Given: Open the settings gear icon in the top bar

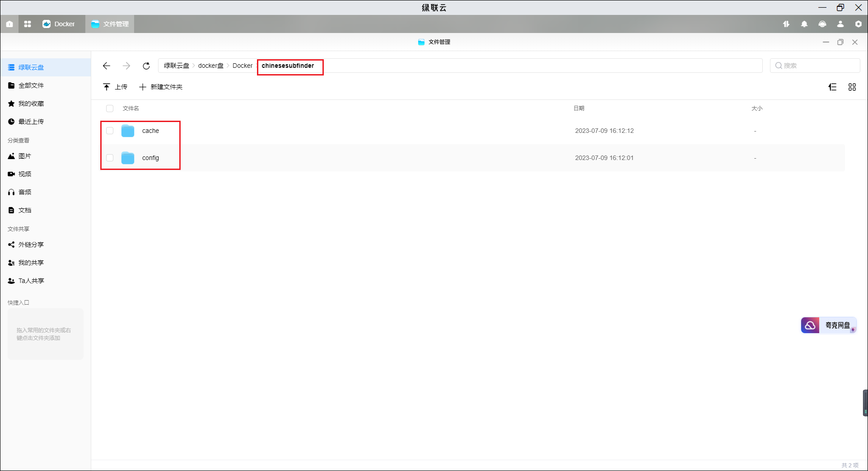Looking at the screenshot, I should (858, 24).
